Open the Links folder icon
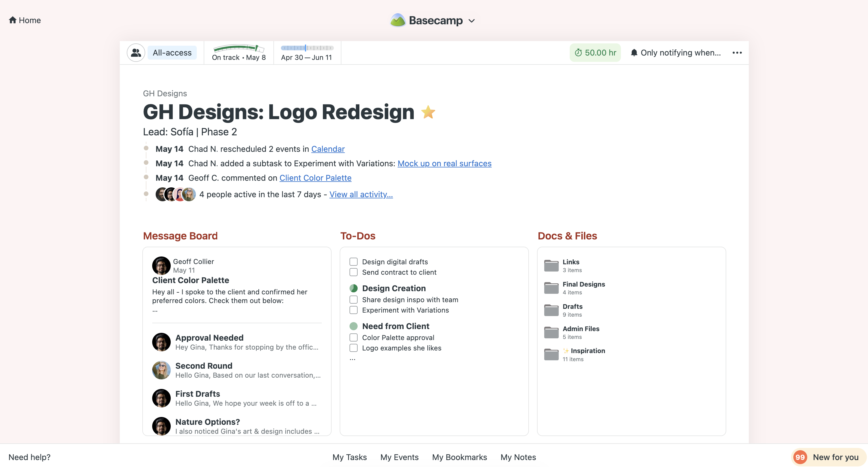 tap(551, 266)
